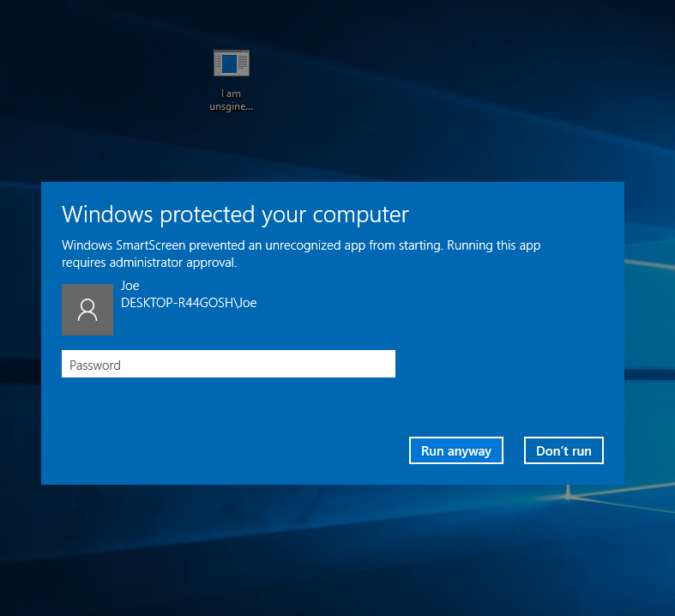Focus the Password input field
675x616 pixels.
point(228,364)
